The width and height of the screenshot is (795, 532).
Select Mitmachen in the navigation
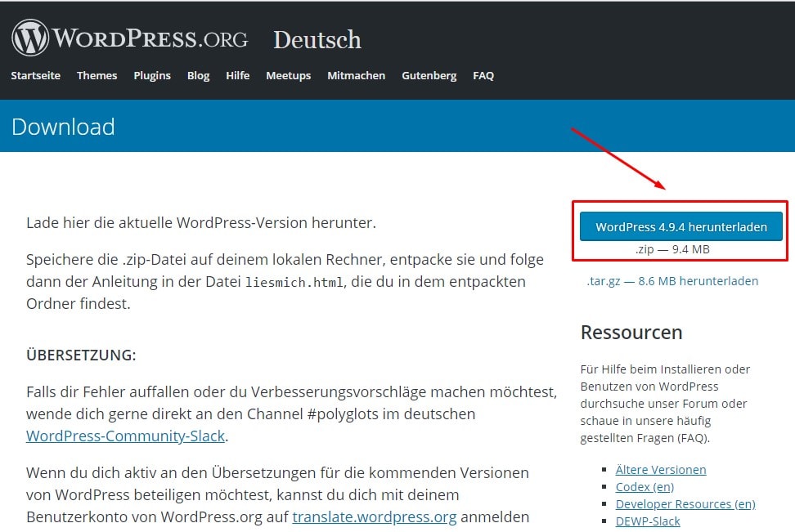(357, 75)
